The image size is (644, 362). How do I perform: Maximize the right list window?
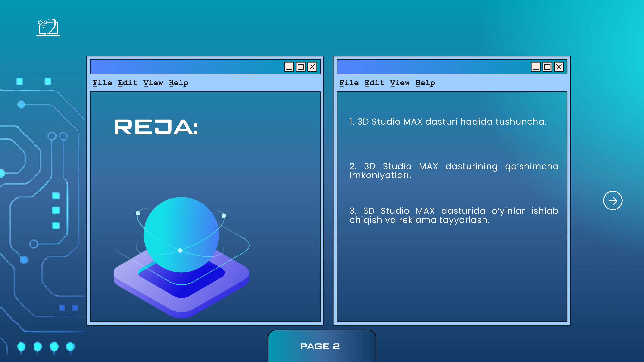point(547,67)
